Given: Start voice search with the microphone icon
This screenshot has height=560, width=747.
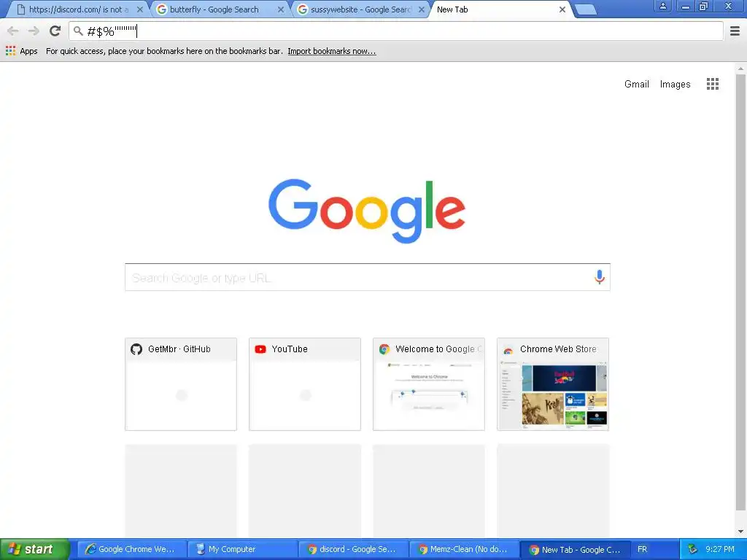Looking at the screenshot, I should 600,277.
